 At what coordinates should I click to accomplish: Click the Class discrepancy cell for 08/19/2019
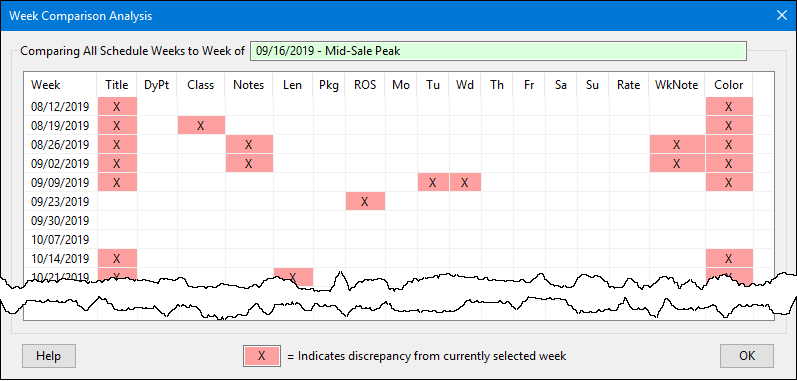[x=201, y=125]
